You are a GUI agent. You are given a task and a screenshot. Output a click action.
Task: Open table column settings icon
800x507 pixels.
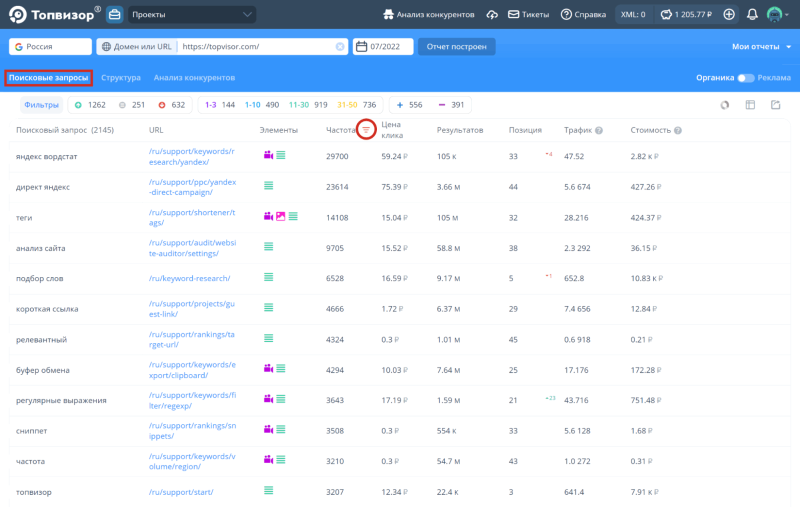750,105
